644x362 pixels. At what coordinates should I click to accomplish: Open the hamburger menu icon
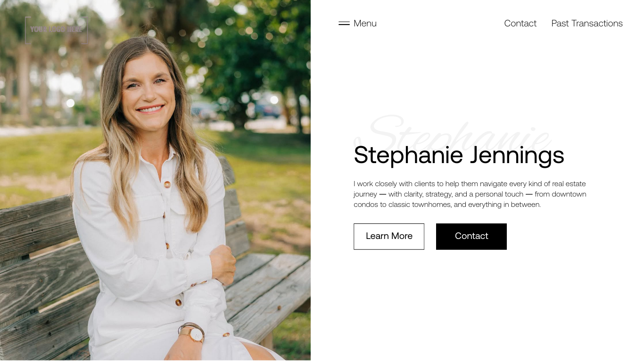click(x=344, y=23)
